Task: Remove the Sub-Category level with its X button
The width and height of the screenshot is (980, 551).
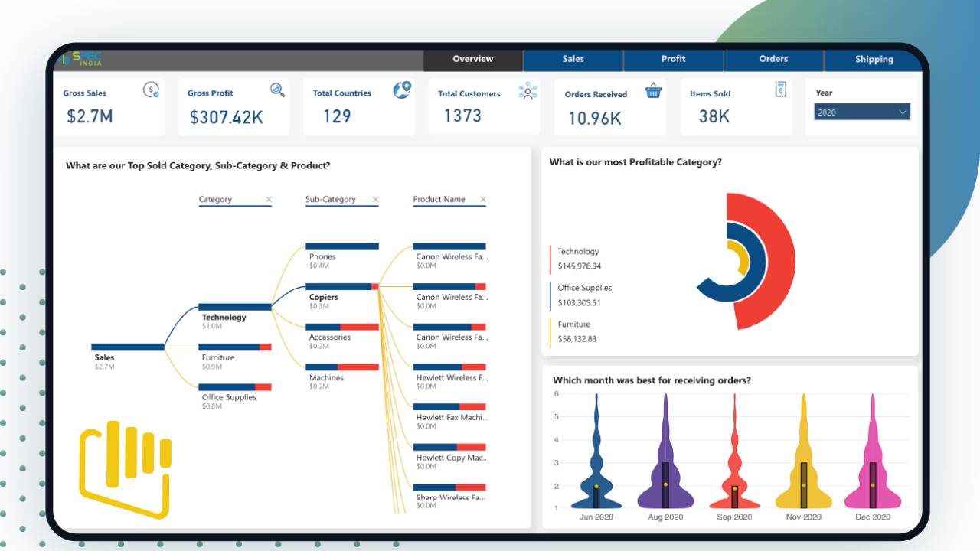Action: [x=376, y=199]
